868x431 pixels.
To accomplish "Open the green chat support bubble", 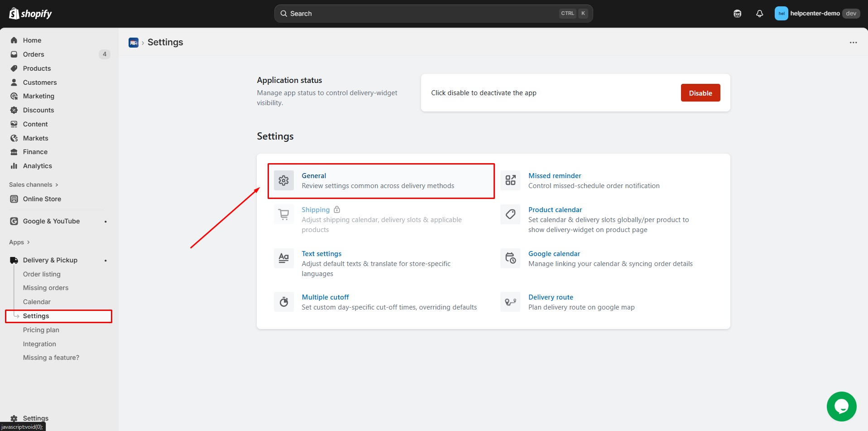I will pos(841,406).
